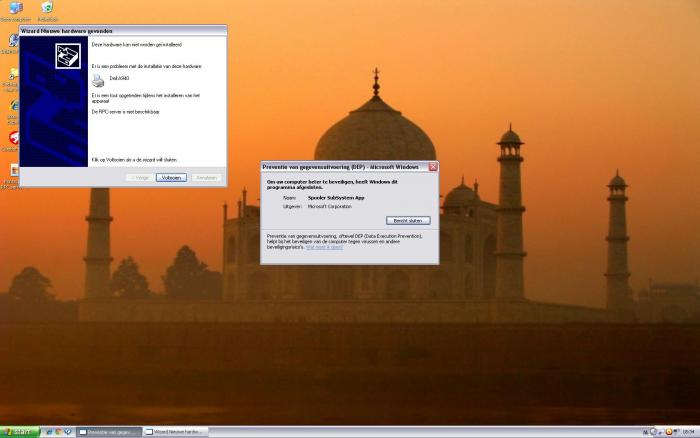Switch to the Wizard Nieuwe hardware taskbar button

click(x=176, y=432)
